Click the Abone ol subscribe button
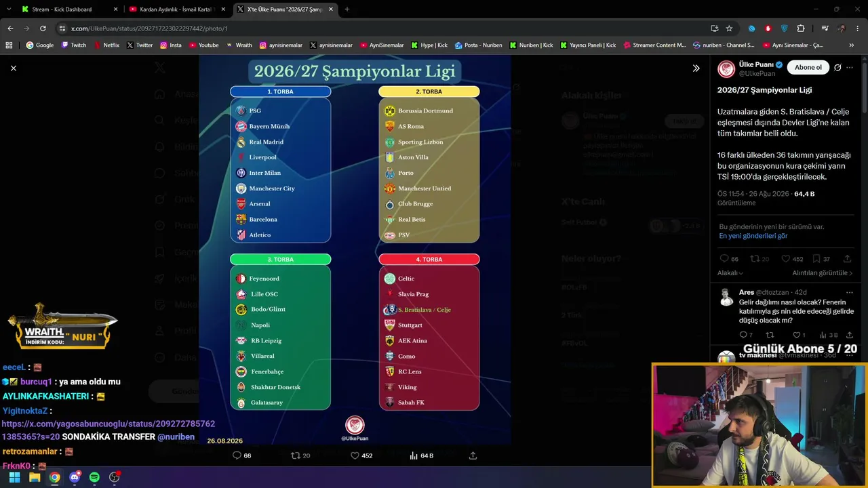 point(808,67)
